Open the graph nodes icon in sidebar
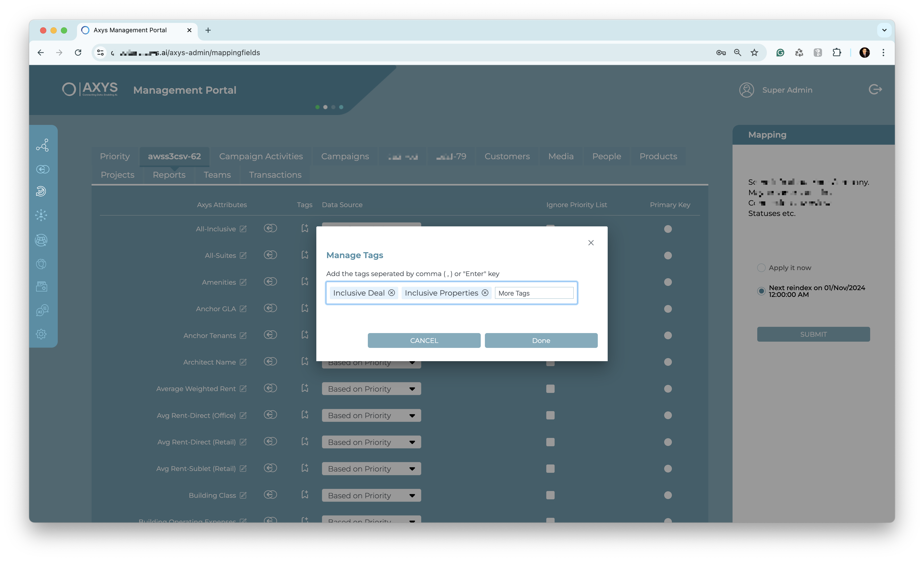Viewport: 924px width, 561px height. click(x=42, y=145)
